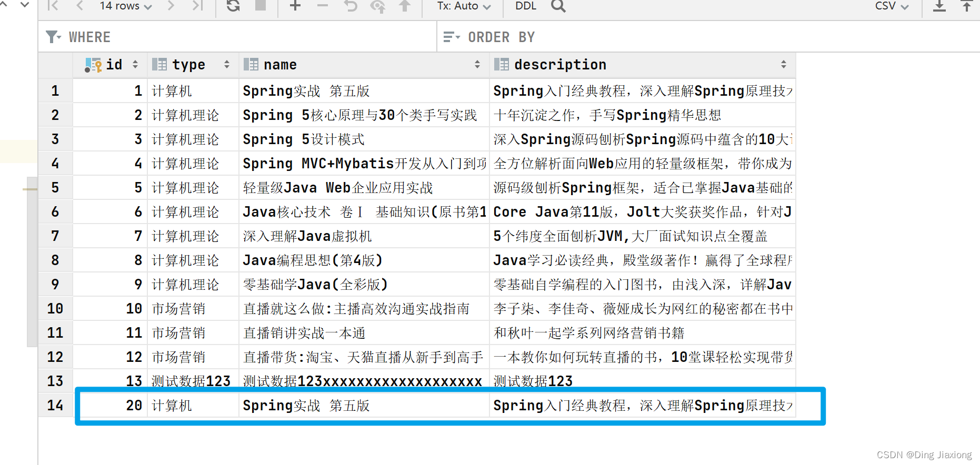
Task: Click the type column header
Action: [193, 65]
